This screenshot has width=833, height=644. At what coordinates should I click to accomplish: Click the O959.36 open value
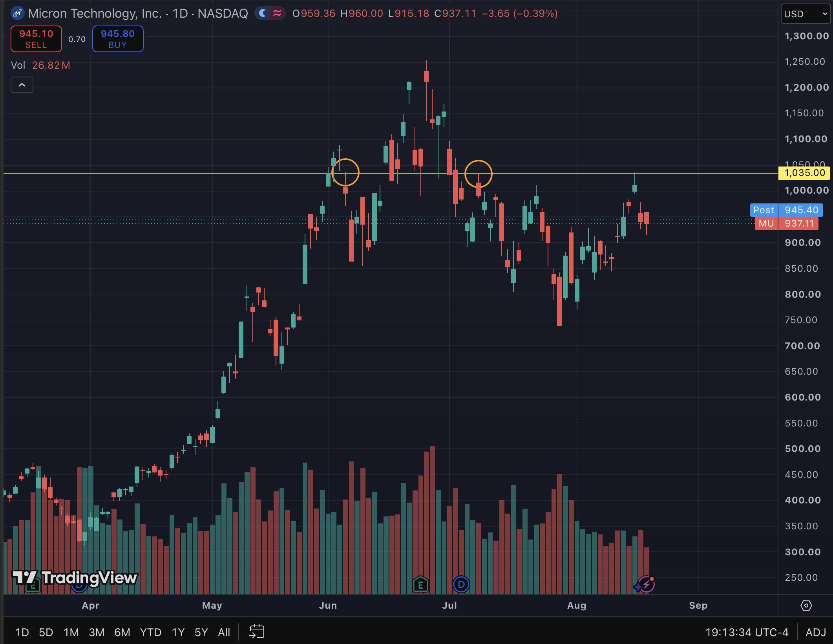tap(314, 14)
